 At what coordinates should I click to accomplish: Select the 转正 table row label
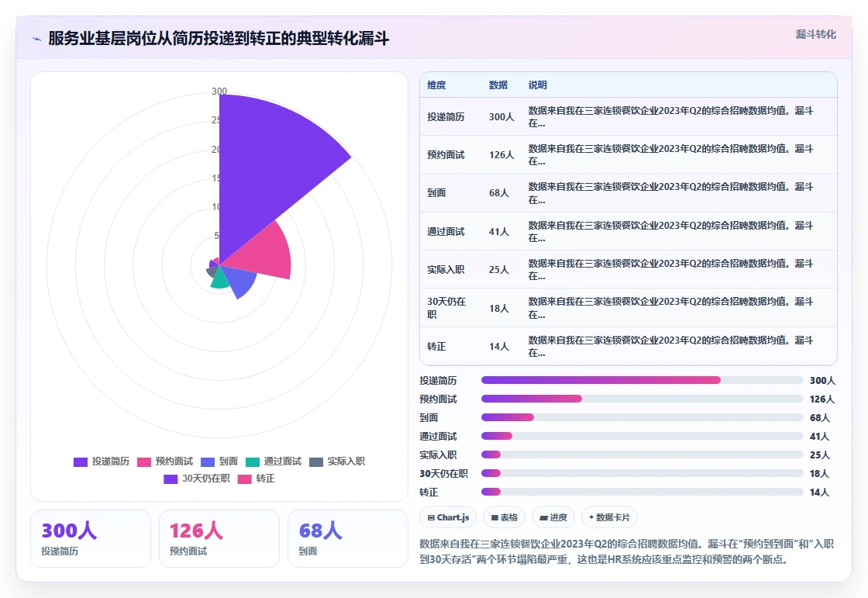(x=436, y=347)
